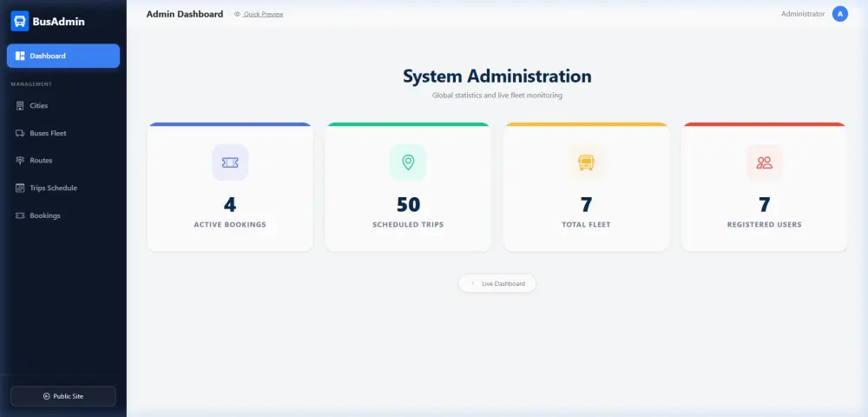Viewport: 868px width, 417px height.
Task: Click the Routes signpost icon
Action: [20, 160]
